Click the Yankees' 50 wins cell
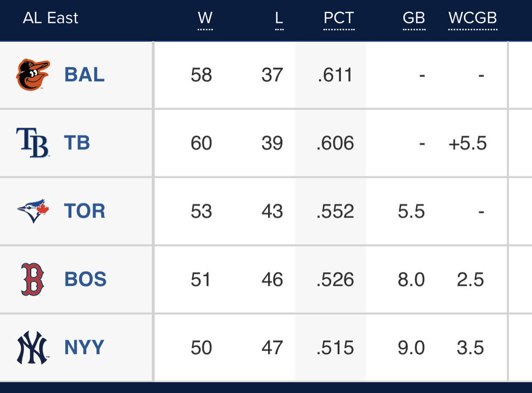This screenshot has height=393, width=532. click(x=201, y=348)
